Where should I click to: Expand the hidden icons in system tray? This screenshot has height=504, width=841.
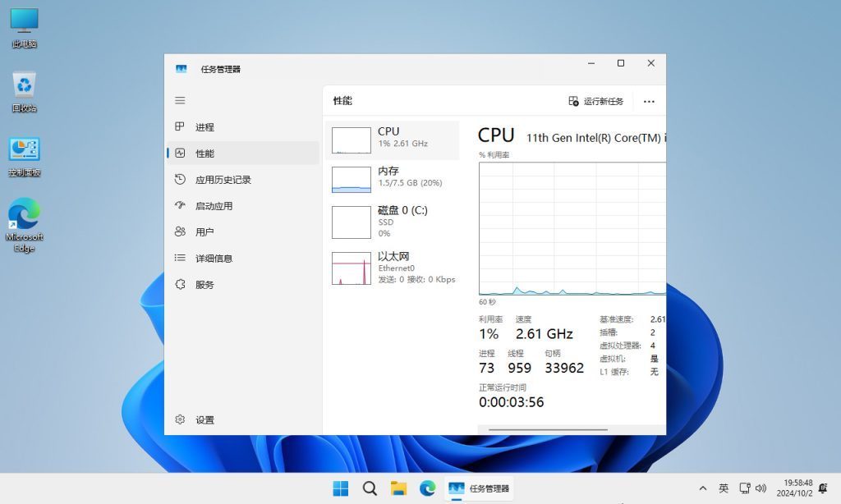703,487
